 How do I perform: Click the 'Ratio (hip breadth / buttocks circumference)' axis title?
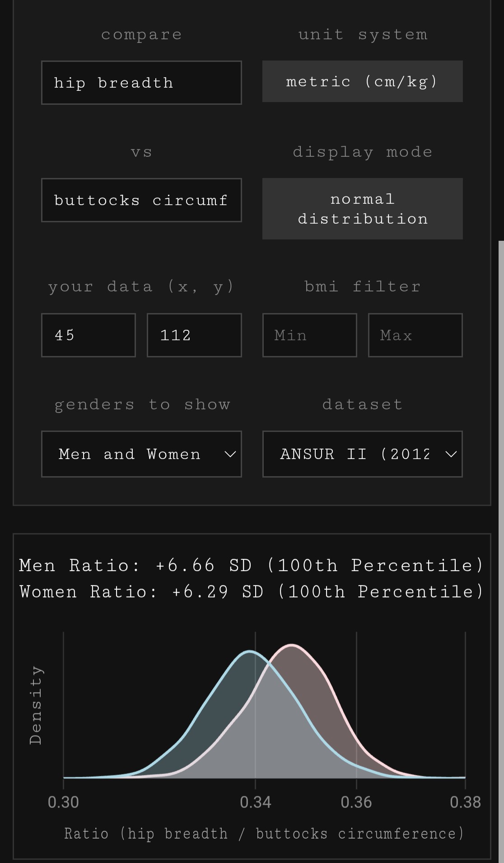(264, 834)
